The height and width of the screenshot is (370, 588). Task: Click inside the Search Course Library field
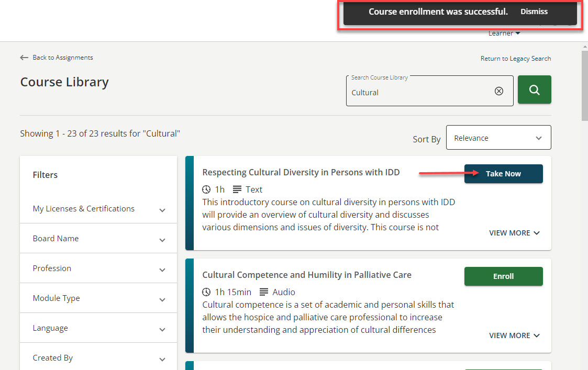click(419, 93)
